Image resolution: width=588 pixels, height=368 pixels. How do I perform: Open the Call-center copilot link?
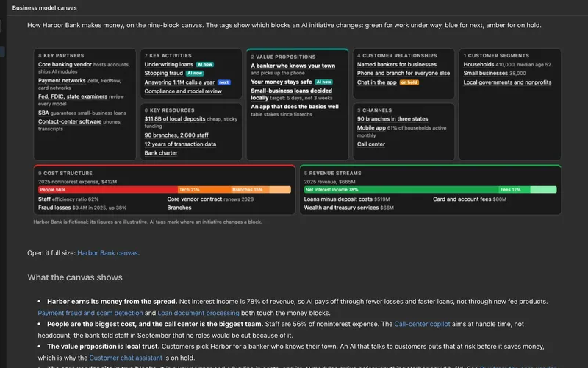coord(422,324)
